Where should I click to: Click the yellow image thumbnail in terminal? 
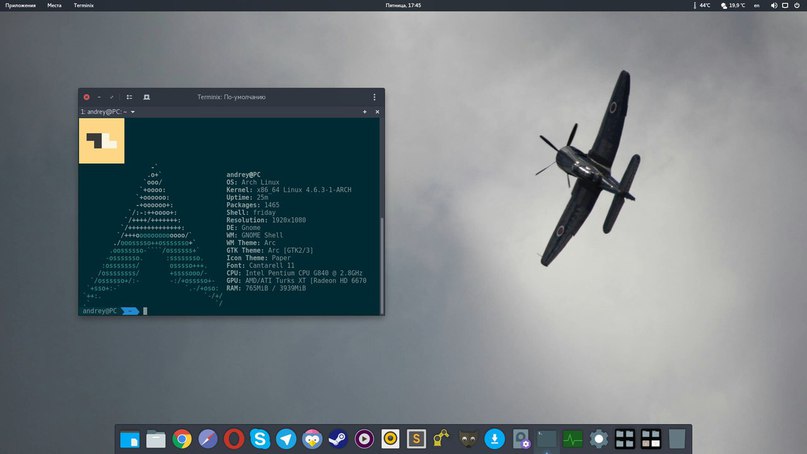(101, 141)
